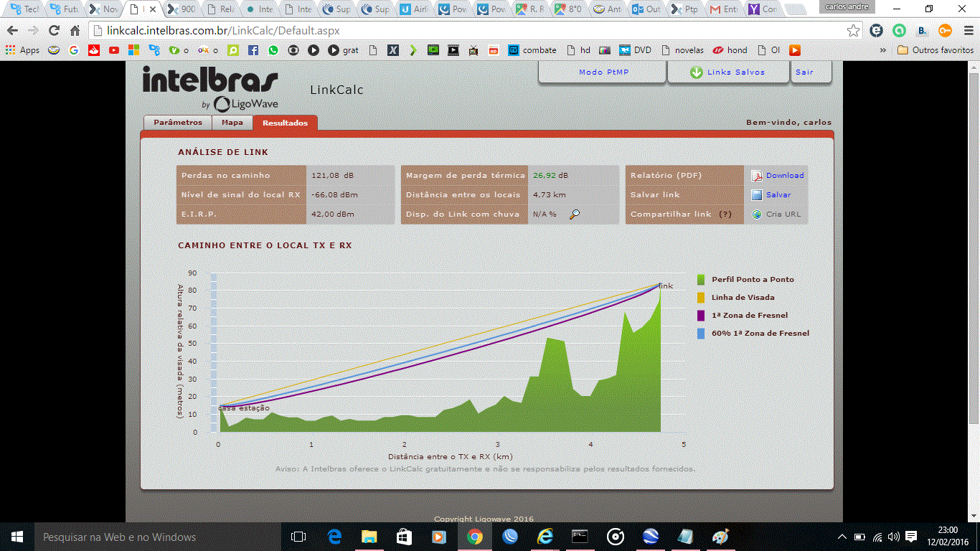The width and height of the screenshot is (980, 551).
Task: Close the active LinkCalc browser tab
Action: coord(154,9)
